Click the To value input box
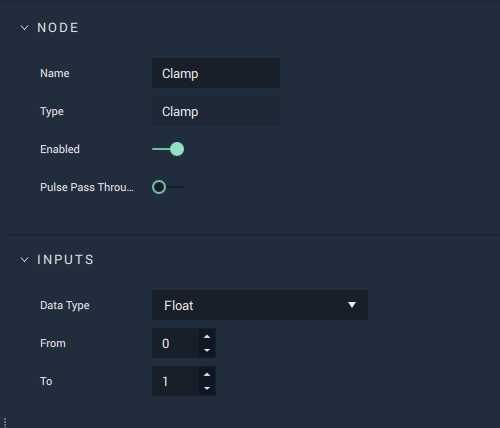Screen dimensions: 500x428 tap(176, 381)
